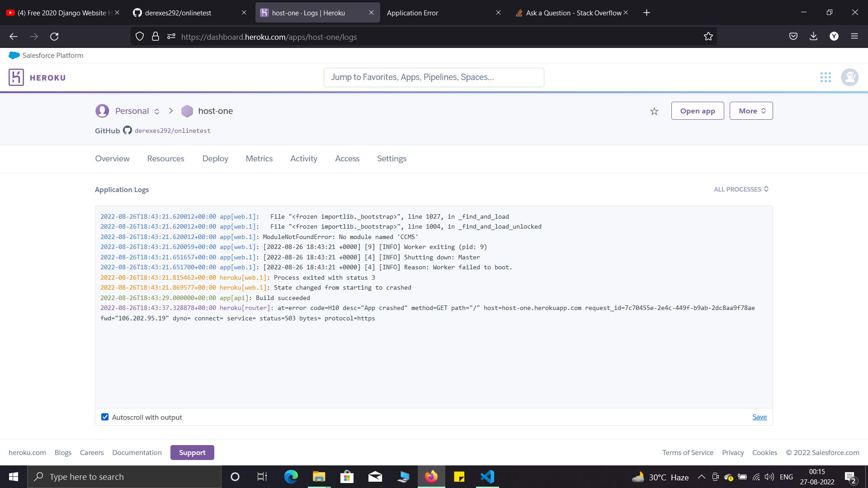Open Microsoft Store from the taskbar

tap(347, 477)
